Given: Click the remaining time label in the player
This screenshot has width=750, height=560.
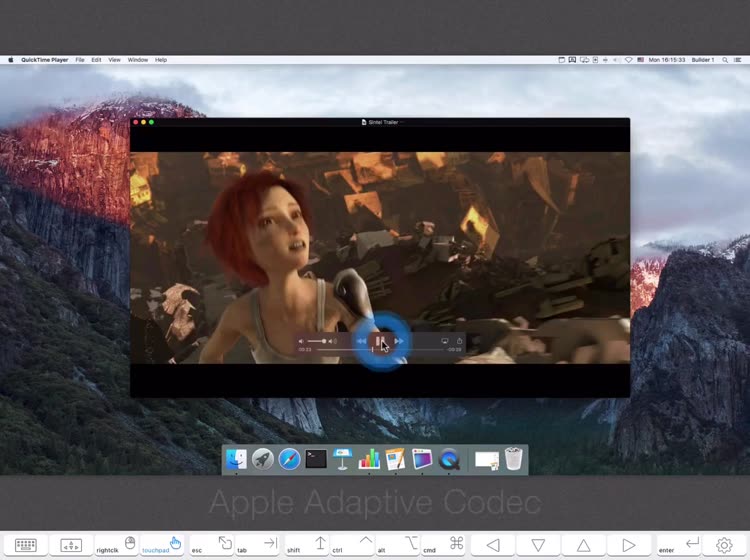Looking at the screenshot, I should coord(454,350).
